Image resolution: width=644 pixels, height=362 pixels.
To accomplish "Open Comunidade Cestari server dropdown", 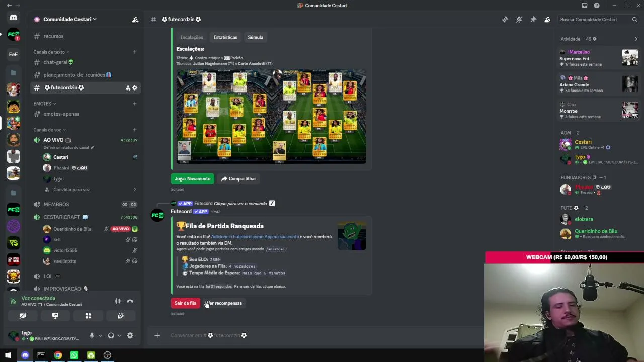I will pos(70,20).
